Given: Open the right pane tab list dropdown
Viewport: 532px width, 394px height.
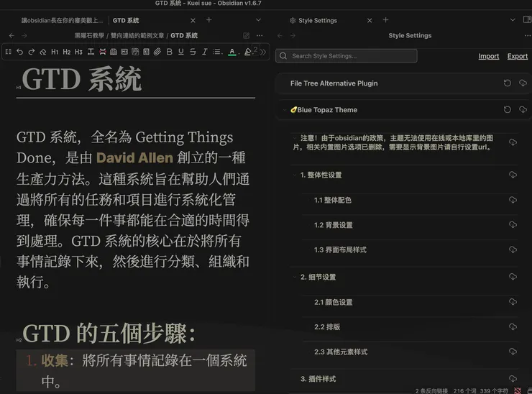Looking at the screenshot, I should pos(513,20).
